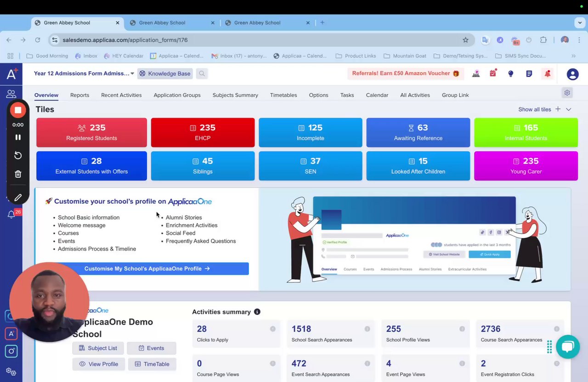
Task: Click Customise My School's ApplicaaOne Profile
Action: tap(147, 269)
